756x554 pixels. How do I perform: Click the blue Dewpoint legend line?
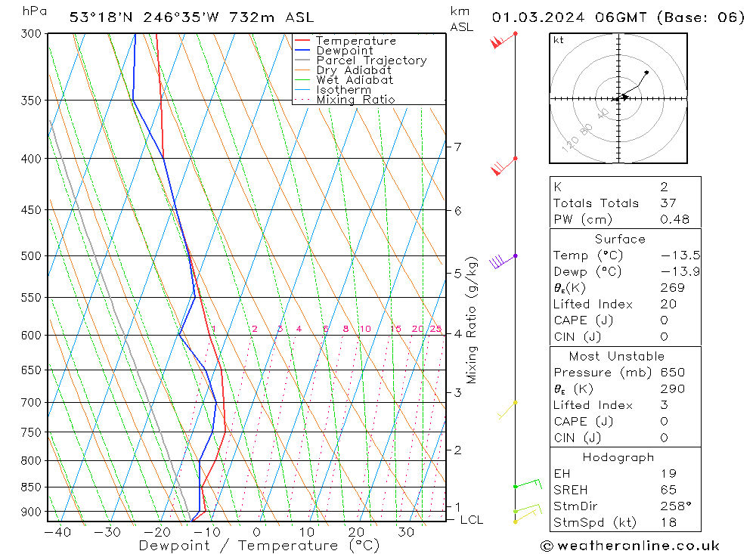click(302, 50)
